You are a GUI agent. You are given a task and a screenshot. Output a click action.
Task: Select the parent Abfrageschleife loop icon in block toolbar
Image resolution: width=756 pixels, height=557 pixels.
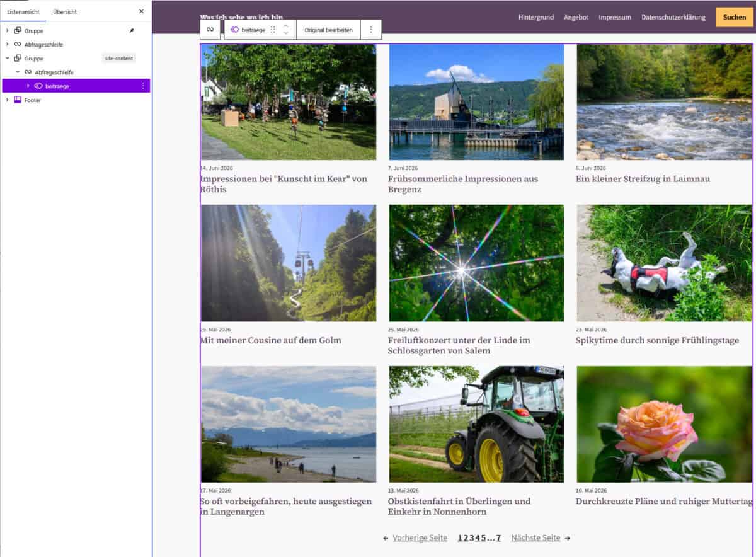(210, 30)
